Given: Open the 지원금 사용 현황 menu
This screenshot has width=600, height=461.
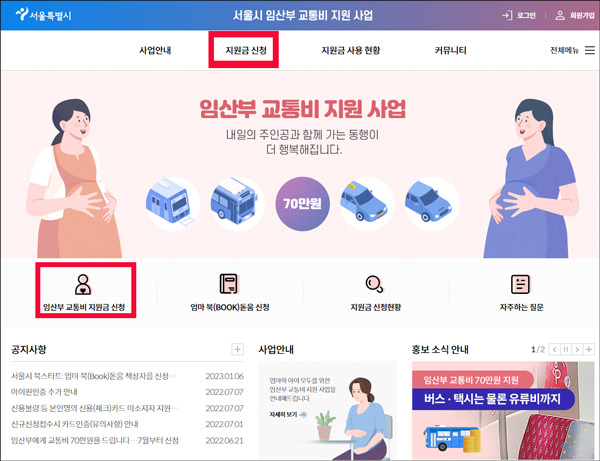Looking at the screenshot, I should click(x=351, y=50).
